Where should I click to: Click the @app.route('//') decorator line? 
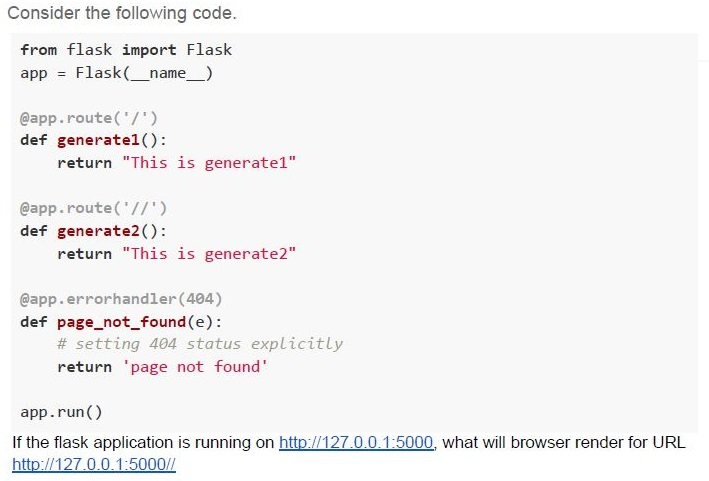click(x=94, y=208)
